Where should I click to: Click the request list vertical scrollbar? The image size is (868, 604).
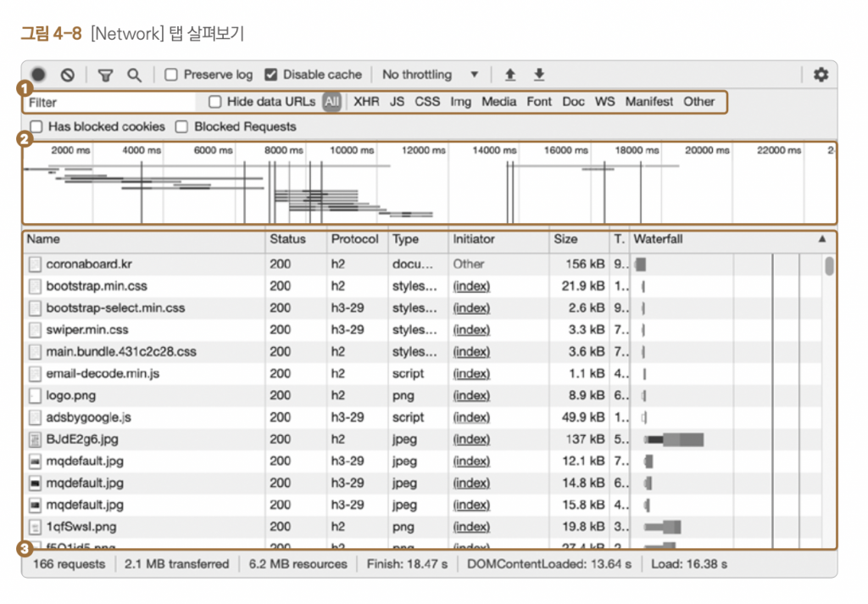click(829, 266)
